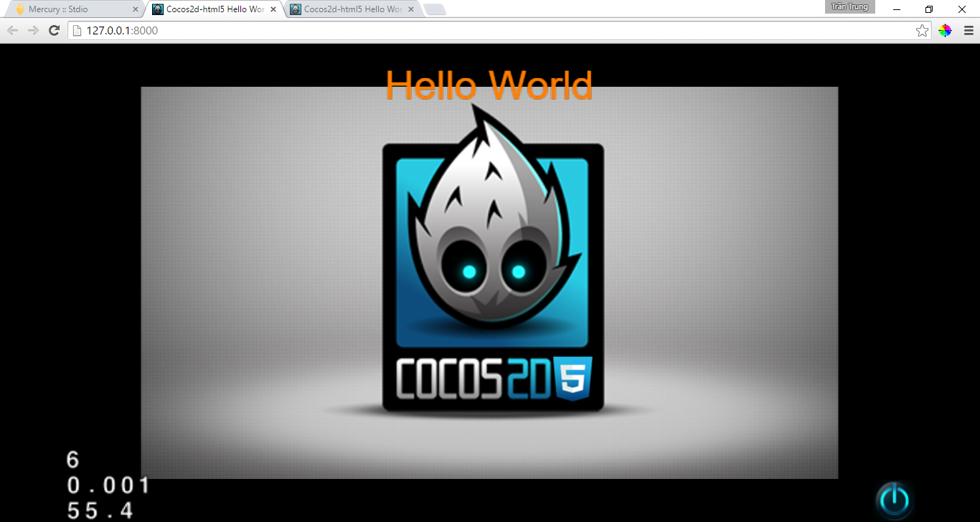Image resolution: width=980 pixels, height=522 pixels.
Task: Click the 0.001 frame time stat
Action: (x=108, y=485)
